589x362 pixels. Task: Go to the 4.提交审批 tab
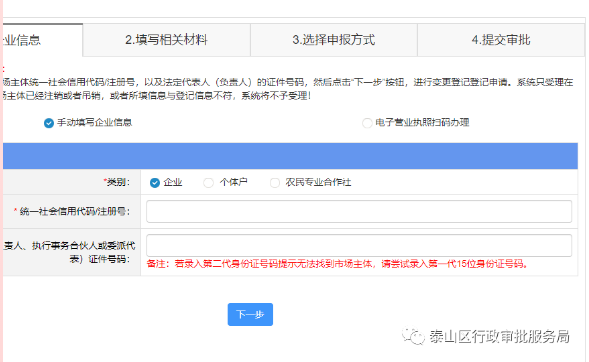click(501, 40)
